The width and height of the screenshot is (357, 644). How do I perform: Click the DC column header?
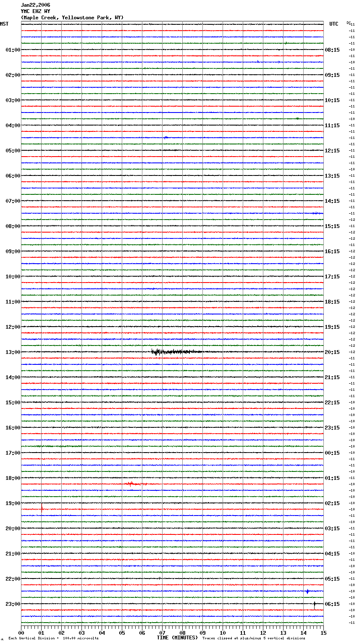[x=349, y=23]
